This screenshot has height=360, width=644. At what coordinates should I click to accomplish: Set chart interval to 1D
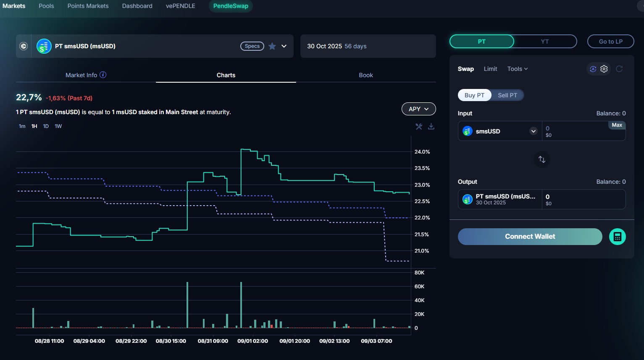tap(46, 126)
